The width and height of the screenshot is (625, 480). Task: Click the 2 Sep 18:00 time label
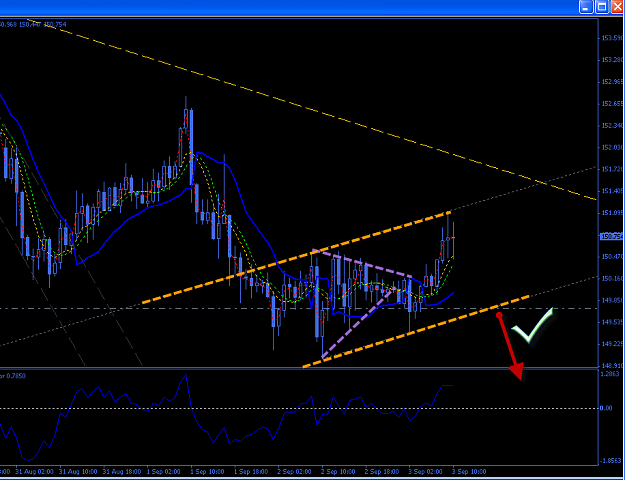pyautogui.click(x=382, y=472)
